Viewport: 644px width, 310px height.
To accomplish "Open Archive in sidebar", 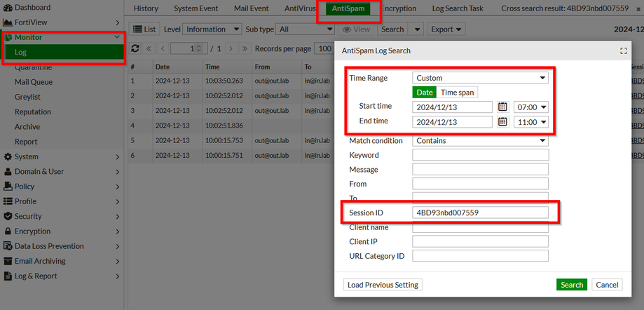I will pos(27,127).
